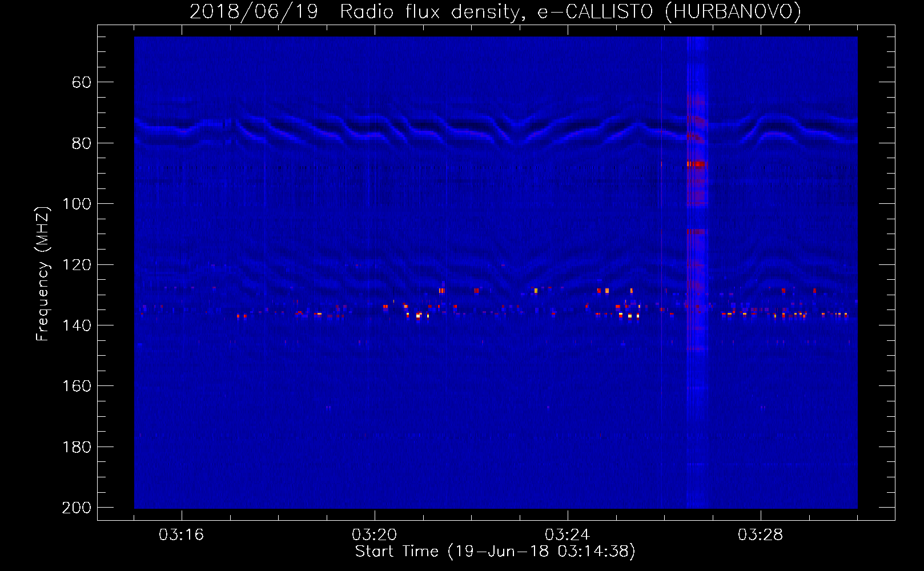Click the 'Start Time (19-Jun-18 03:14:38)' axis label
924x571 pixels.
click(x=495, y=552)
